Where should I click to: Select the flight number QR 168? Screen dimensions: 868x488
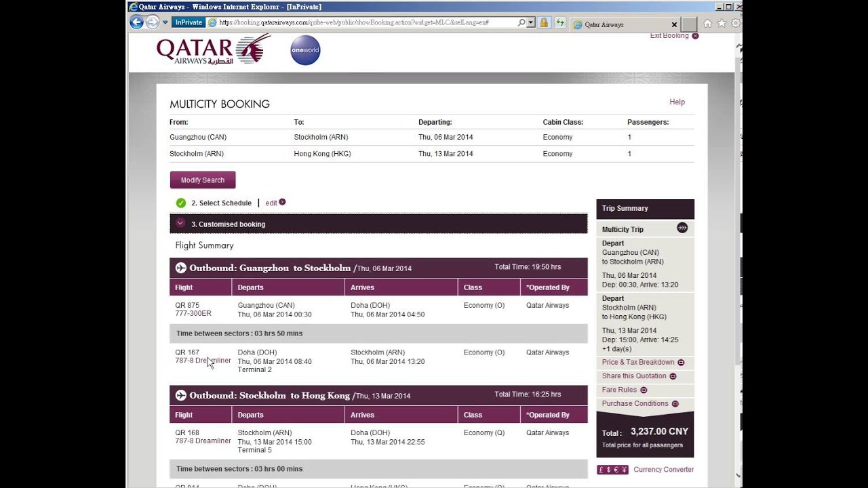click(x=187, y=432)
